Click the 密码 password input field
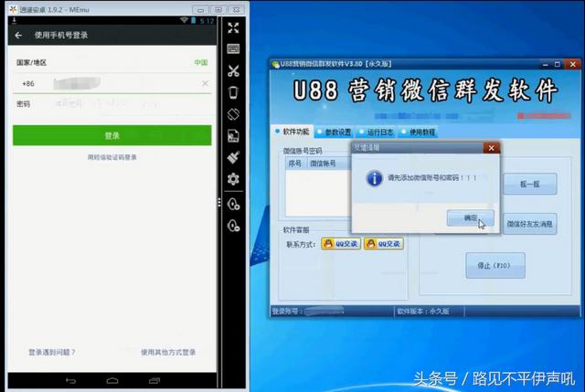Image resolution: width=585 pixels, height=392 pixels. tap(133, 104)
